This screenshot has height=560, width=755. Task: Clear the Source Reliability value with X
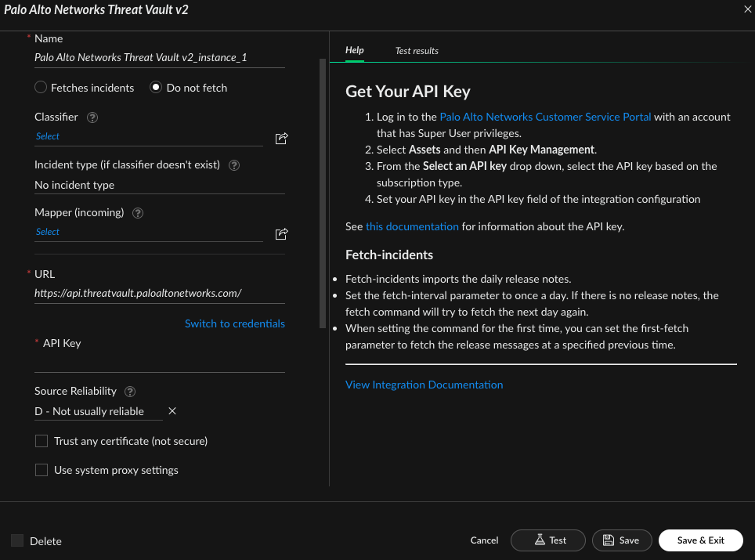(x=172, y=411)
